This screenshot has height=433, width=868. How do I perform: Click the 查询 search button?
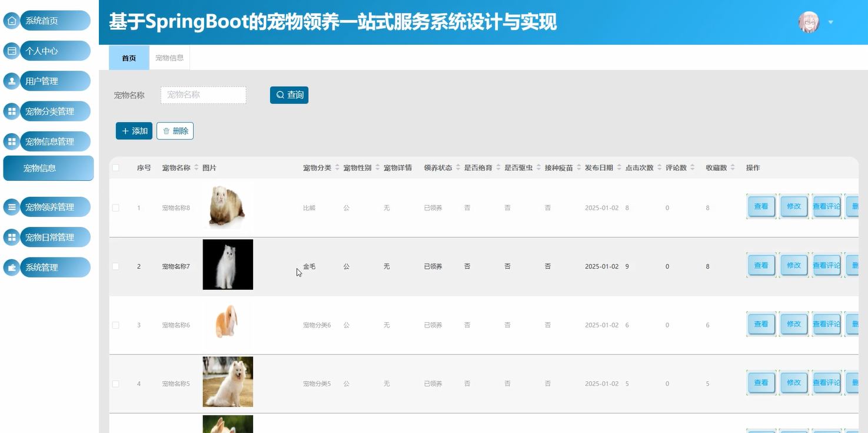point(289,95)
